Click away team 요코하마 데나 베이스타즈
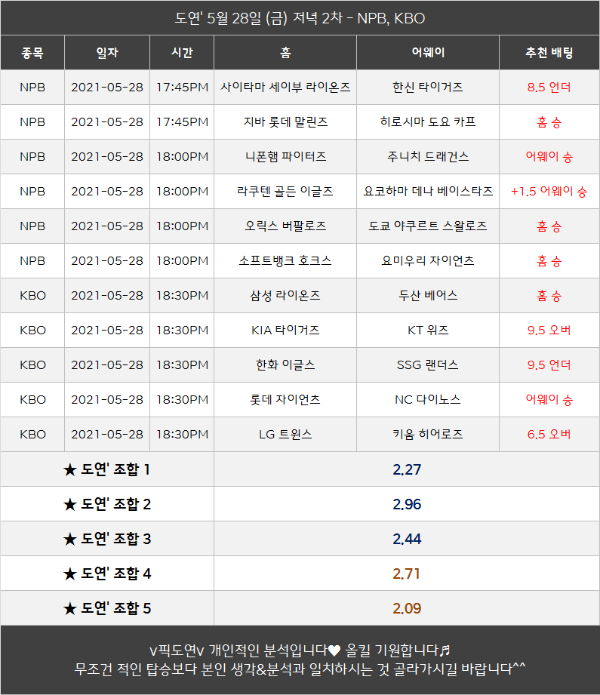The height and width of the screenshot is (695, 600). 428,191
